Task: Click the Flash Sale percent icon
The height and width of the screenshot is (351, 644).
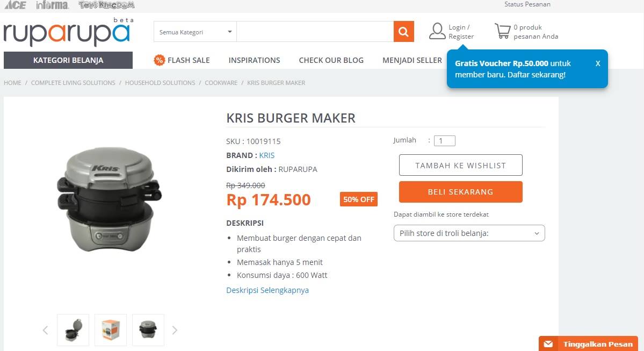Action: [159, 60]
